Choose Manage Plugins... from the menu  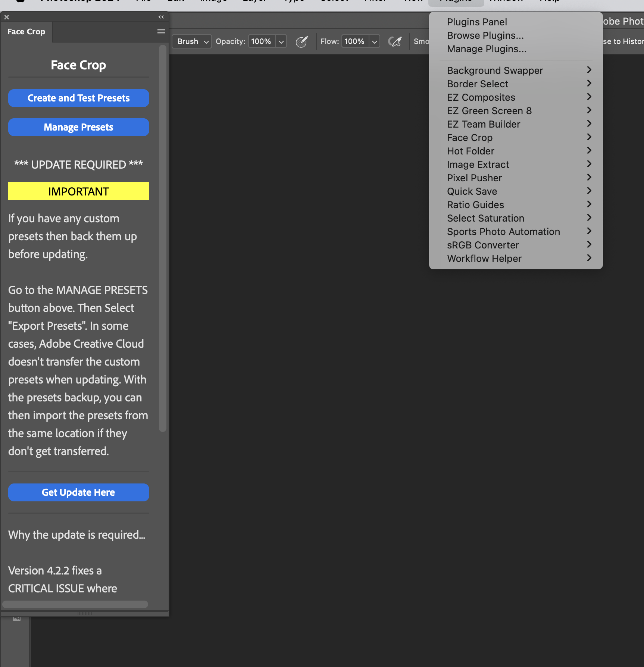click(x=516, y=49)
